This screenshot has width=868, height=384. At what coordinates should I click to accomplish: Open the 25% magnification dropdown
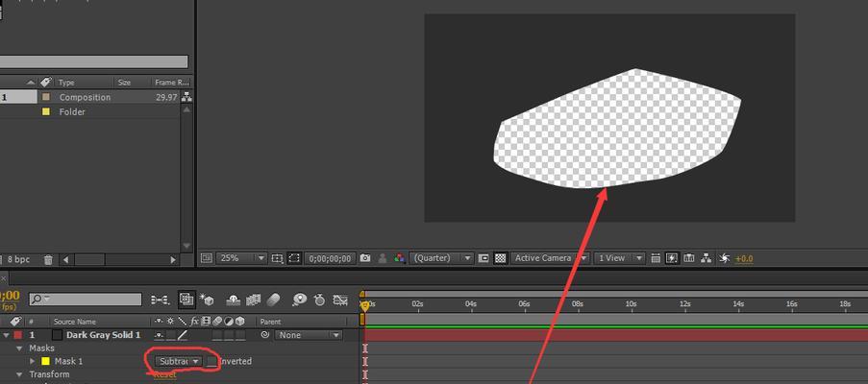[x=242, y=258]
